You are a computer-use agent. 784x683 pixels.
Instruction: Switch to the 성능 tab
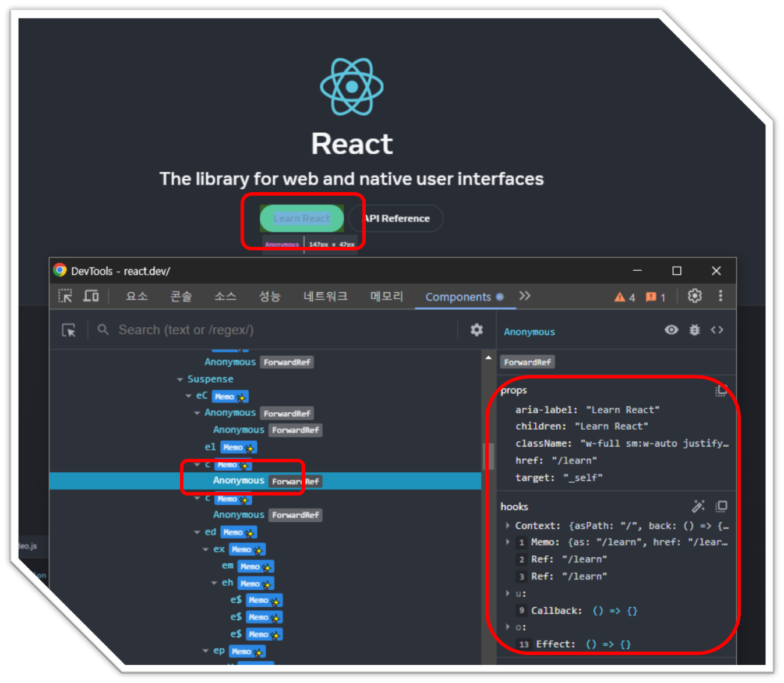pos(270,296)
